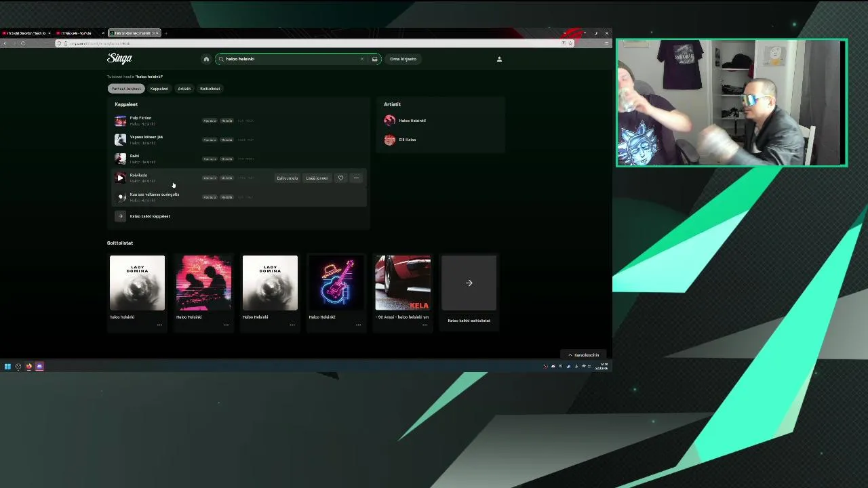
Task: Play the Roivikola song thumbnail
Action: pyautogui.click(x=121, y=178)
